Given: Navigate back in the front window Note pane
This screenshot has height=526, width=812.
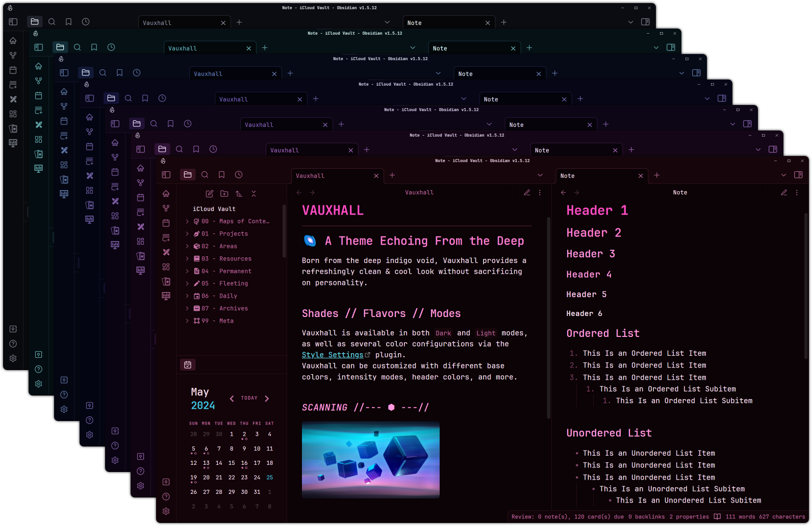Looking at the screenshot, I should click(564, 193).
